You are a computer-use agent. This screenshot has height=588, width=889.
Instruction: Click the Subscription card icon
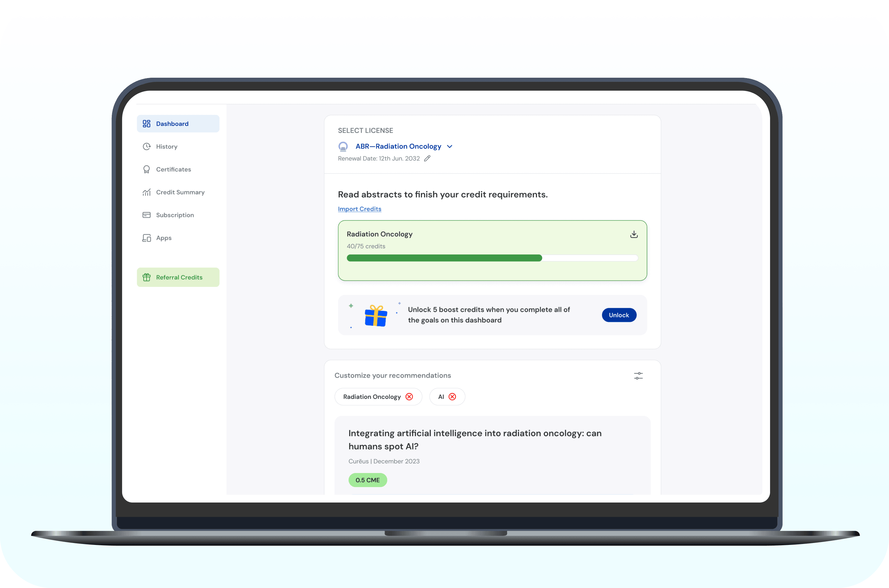point(146,215)
